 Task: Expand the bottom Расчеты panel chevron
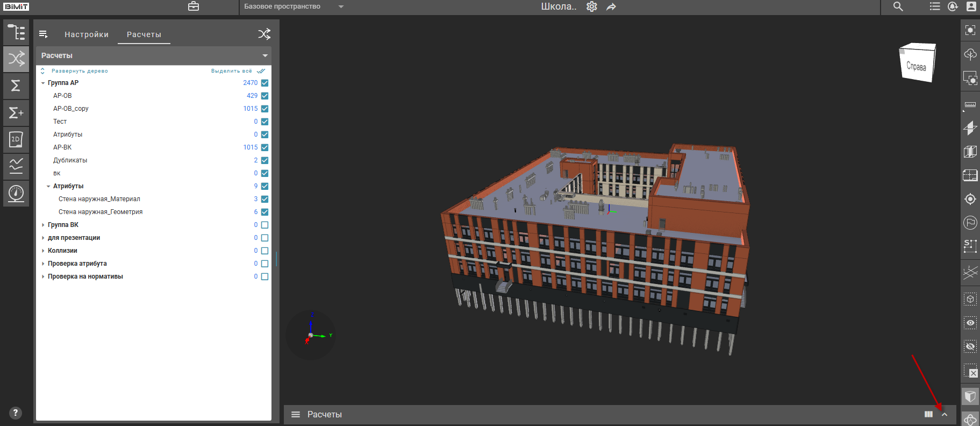pos(945,414)
